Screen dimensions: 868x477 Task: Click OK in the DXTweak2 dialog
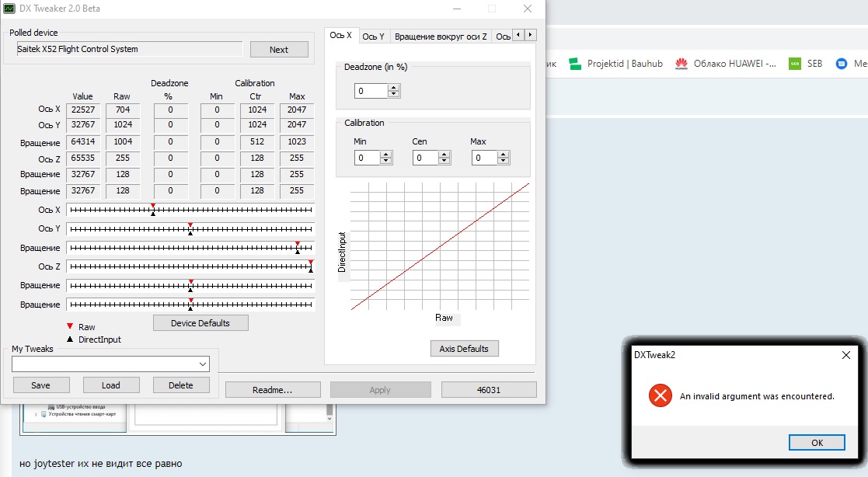817,443
